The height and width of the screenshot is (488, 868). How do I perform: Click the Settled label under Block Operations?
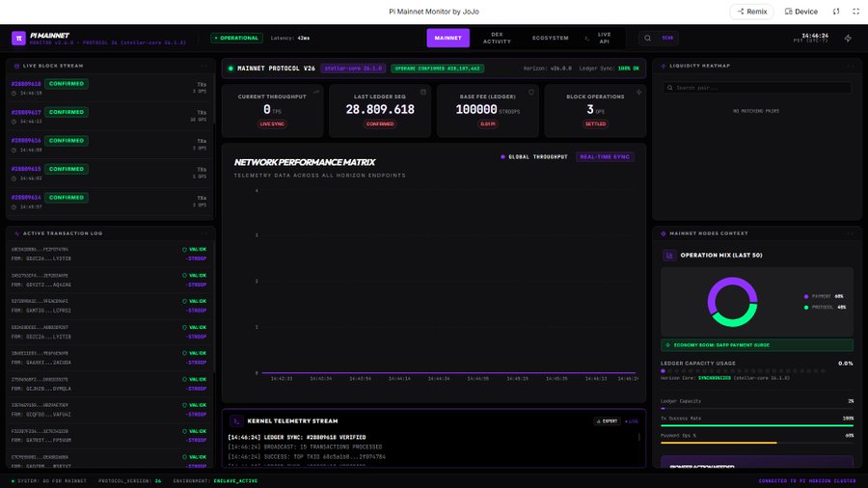coord(595,124)
